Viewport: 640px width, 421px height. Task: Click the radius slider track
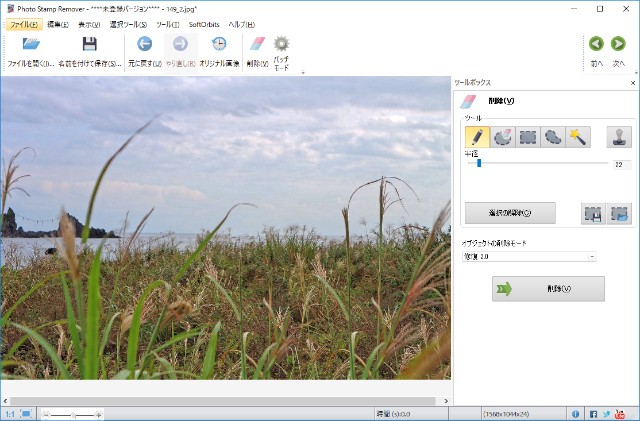(540, 163)
